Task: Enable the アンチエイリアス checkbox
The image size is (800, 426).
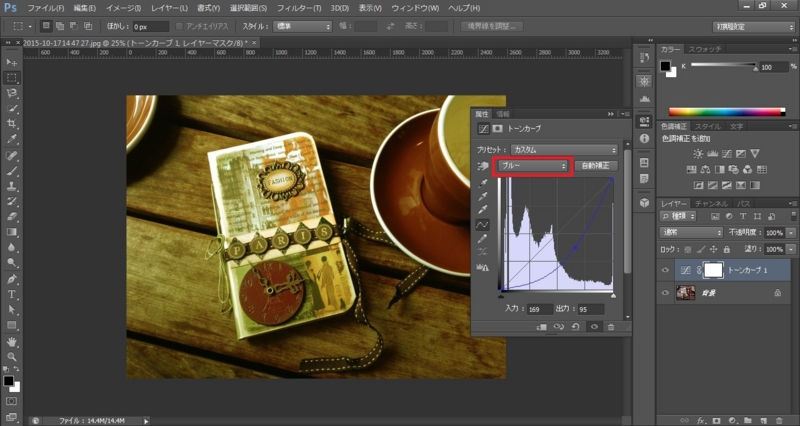Action: click(179, 26)
